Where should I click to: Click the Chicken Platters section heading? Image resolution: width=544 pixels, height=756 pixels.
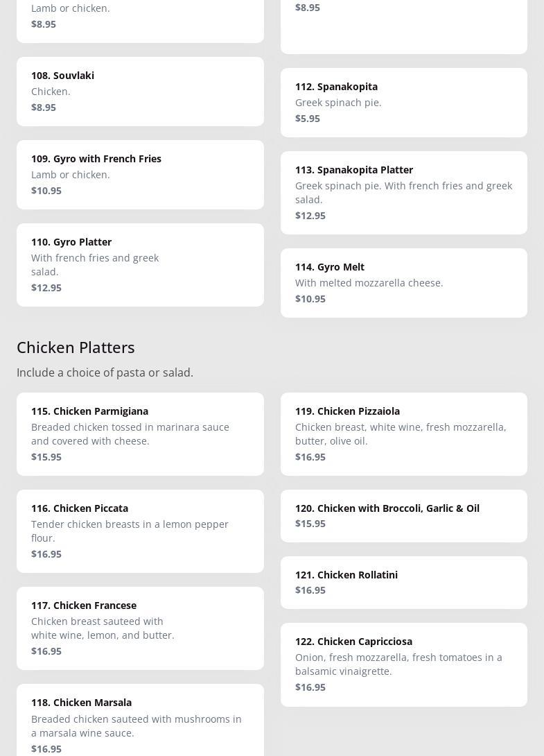click(x=76, y=347)
